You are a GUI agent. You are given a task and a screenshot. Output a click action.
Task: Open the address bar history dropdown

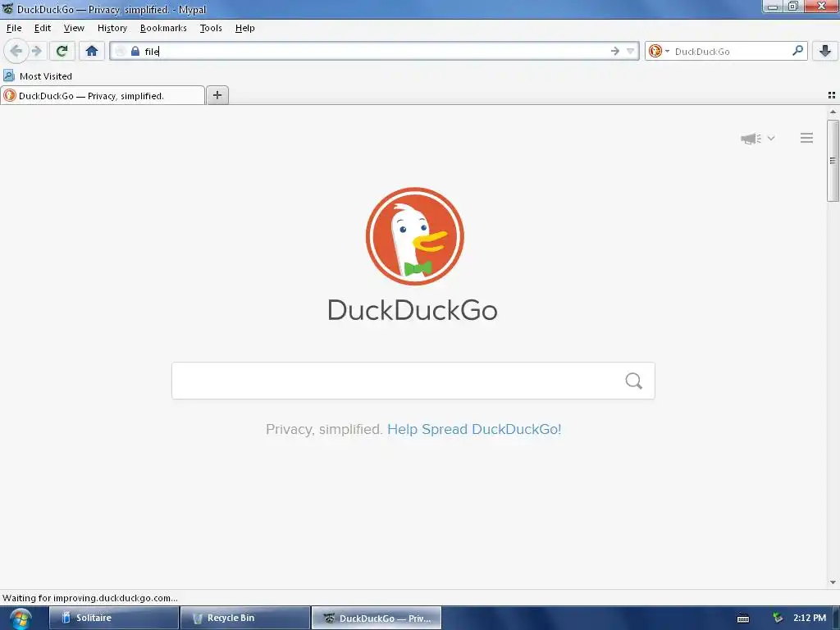click(631, 51)
